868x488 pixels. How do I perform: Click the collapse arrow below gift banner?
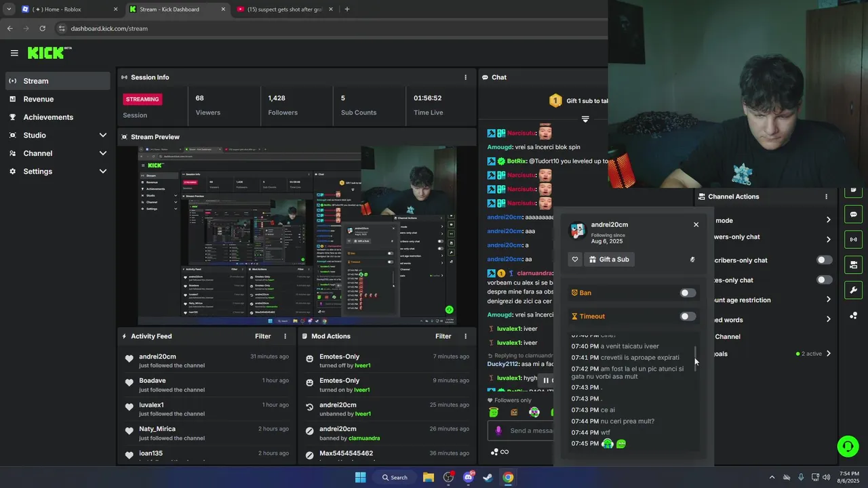[x=585, y=119]
